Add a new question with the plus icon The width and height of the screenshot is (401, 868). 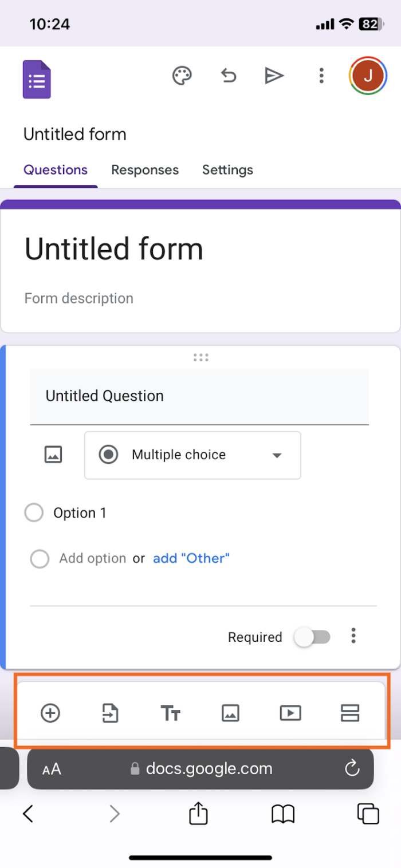coord(50,713)
